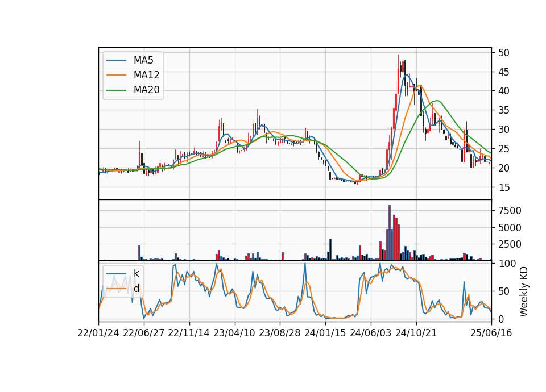Image resolution: width=546 pixels, height=392 pixels.
Task: Click the orange MA12 legend line sample
Action: click(116, 75)
